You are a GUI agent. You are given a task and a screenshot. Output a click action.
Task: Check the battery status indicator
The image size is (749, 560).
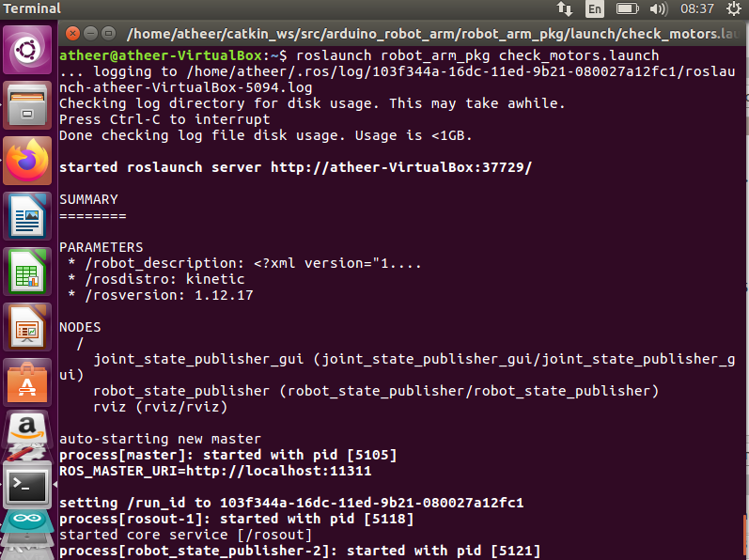627,8
